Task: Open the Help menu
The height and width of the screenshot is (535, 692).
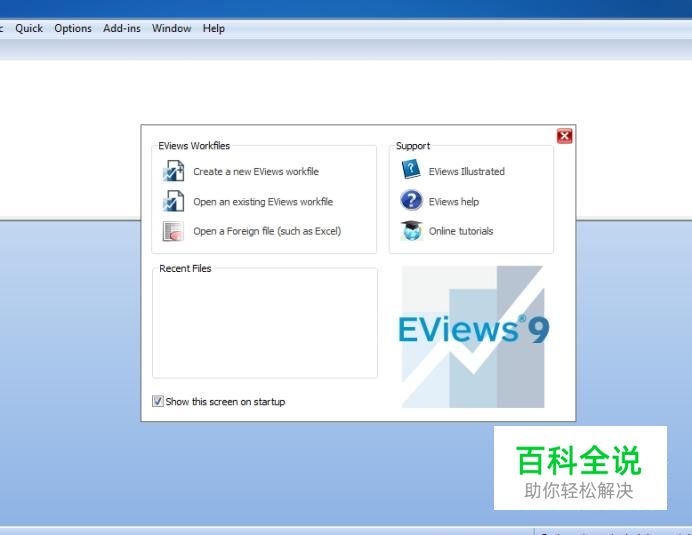Action: pos(214,28)
